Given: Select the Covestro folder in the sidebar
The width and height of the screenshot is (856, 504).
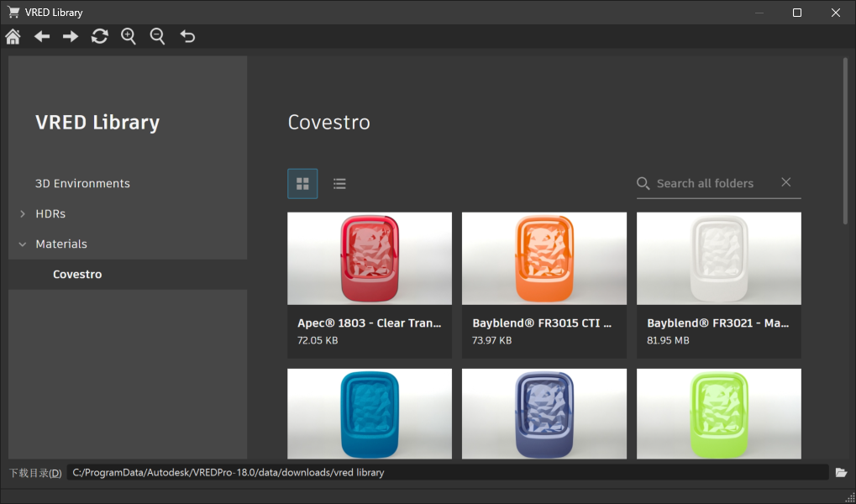Looking at the screenshot, I should click(x=76, y=274).
